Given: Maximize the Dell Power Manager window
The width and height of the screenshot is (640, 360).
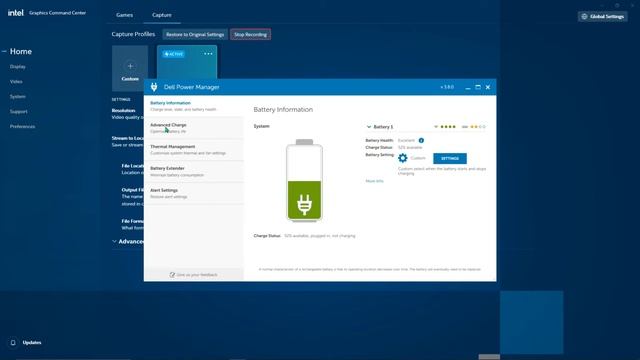Looking at the screenshot, I should [478, 87].
